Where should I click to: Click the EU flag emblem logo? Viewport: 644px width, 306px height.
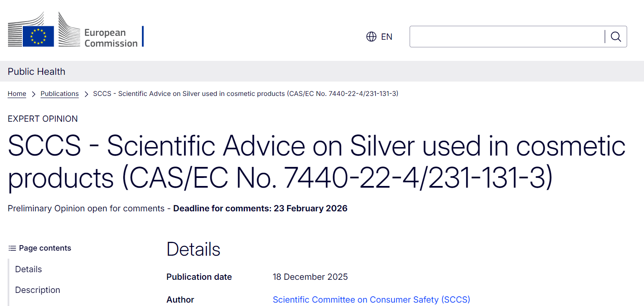38,36
